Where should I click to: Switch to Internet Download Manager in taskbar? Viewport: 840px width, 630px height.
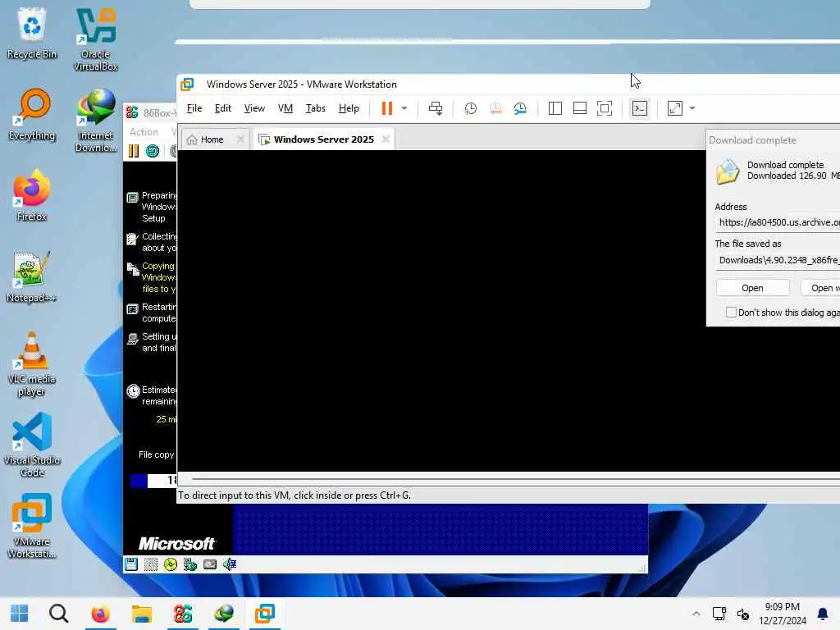[x=224, y=614]
